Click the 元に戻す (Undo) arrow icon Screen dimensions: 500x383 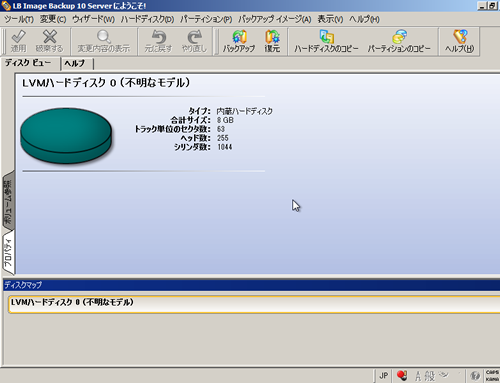click(x=159, y=37)
